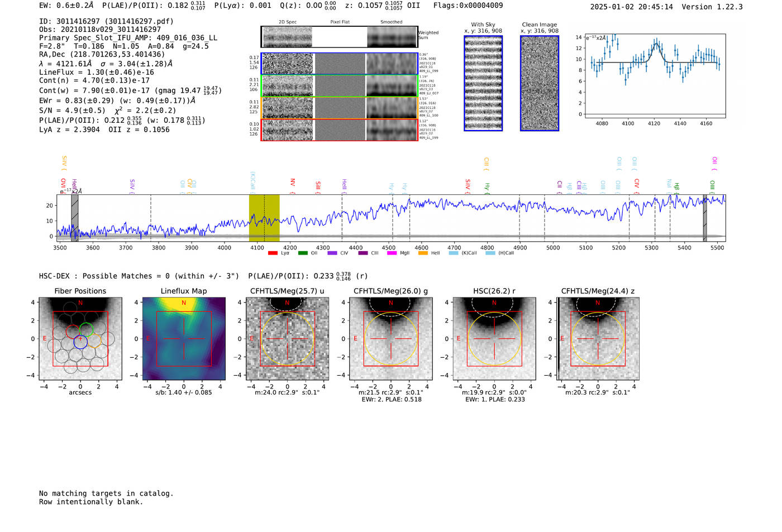The height and width of the screenshot is (532, 782).
Task: Open the CFHTLS/Meg(25.7) u-band image
Action: coord(288,339)
